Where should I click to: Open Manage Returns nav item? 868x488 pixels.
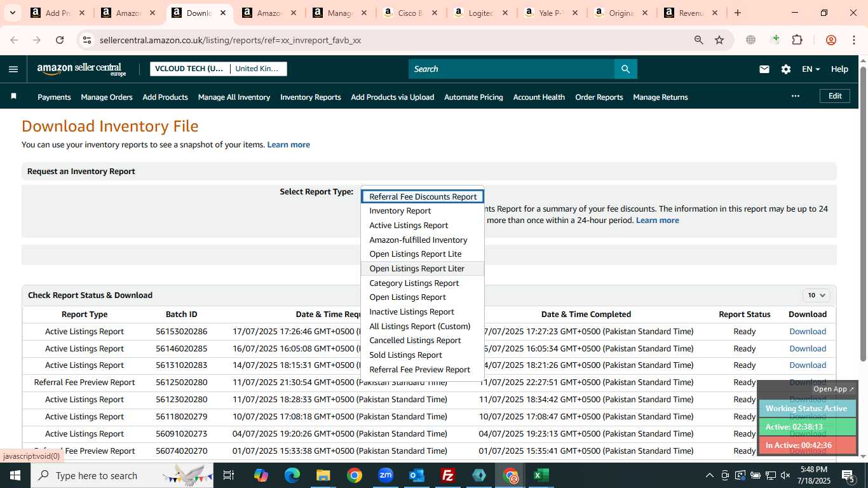(x=660, y=97)
